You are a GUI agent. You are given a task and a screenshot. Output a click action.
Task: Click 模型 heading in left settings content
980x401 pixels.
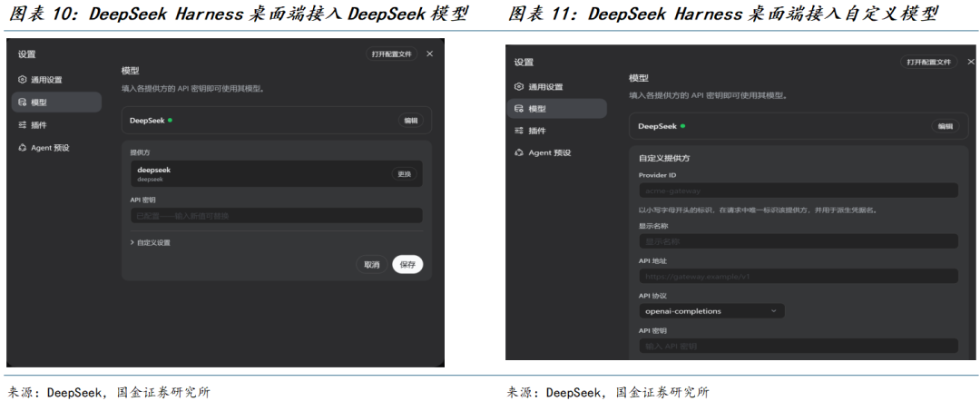(130, 71)
